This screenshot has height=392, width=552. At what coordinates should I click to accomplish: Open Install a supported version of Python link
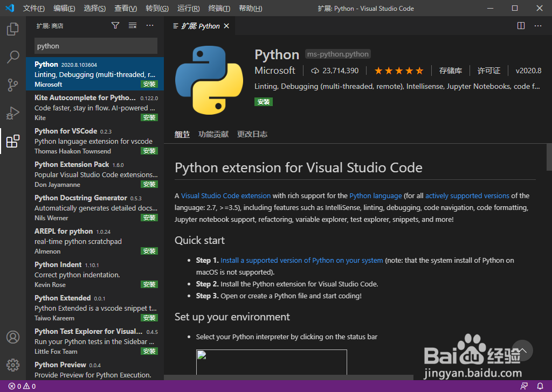[x=302, y=261]
